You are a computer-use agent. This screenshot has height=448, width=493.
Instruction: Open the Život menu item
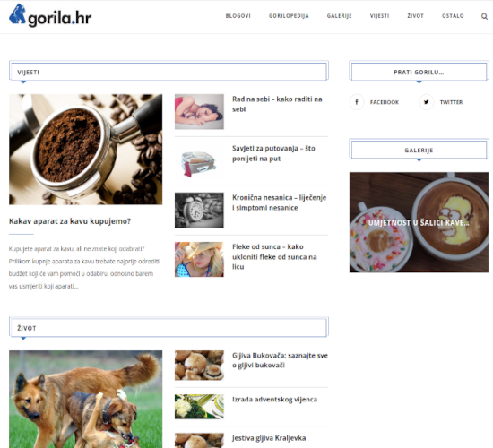(x=415, y=16)
